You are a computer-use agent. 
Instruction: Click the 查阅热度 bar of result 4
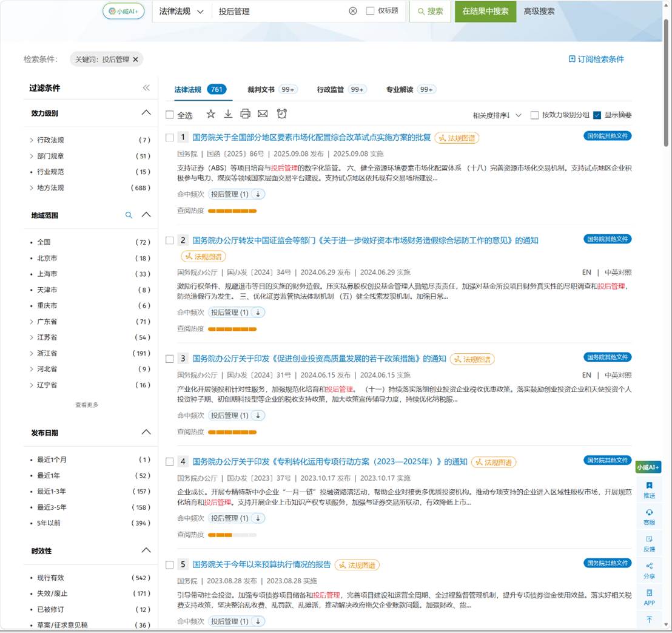tap(232, 535)
